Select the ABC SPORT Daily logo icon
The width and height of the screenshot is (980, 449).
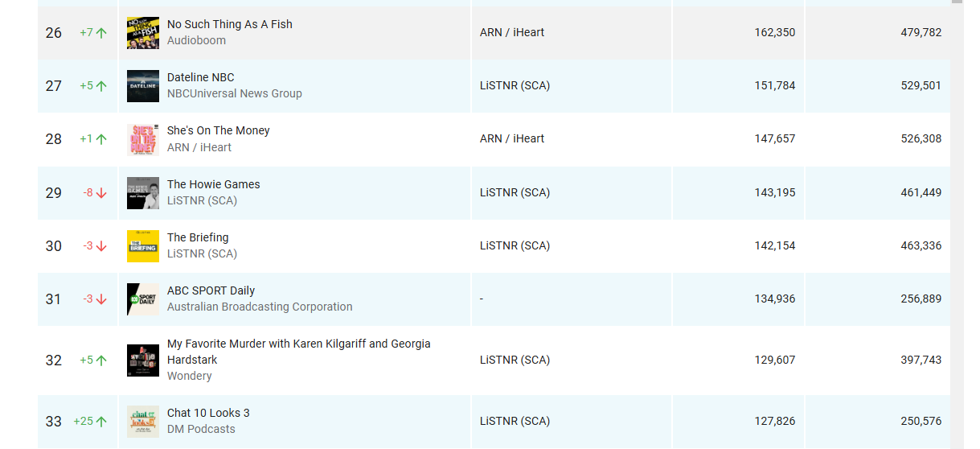(x=143, y=299)
